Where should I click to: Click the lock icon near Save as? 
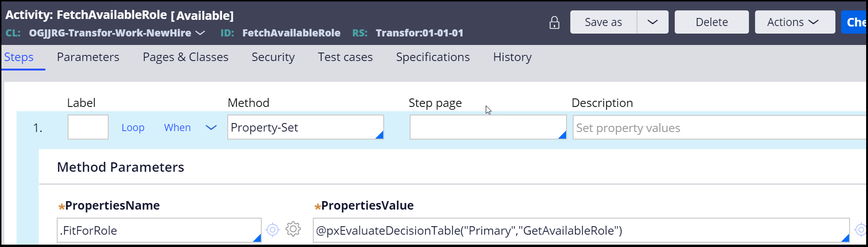tap(554, 23)
